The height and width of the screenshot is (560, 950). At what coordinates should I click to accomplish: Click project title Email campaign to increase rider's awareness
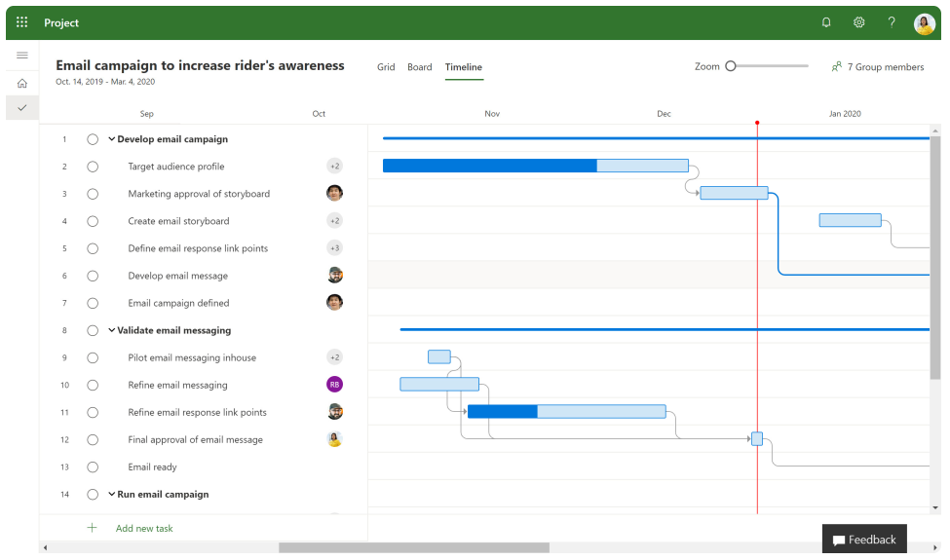tap(200, 65)
